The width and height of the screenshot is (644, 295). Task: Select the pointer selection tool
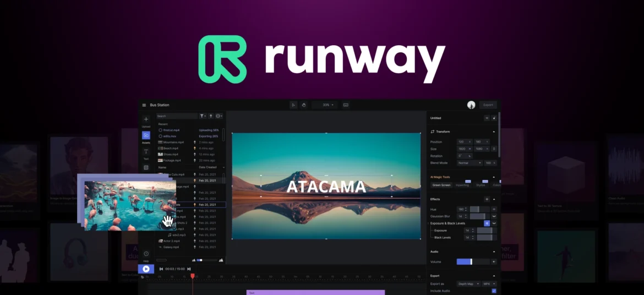(293, 105)
